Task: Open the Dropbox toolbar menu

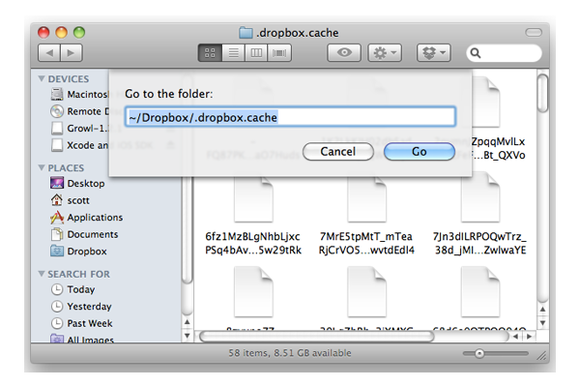Action: pyautogui.click(x=434, y=53)
